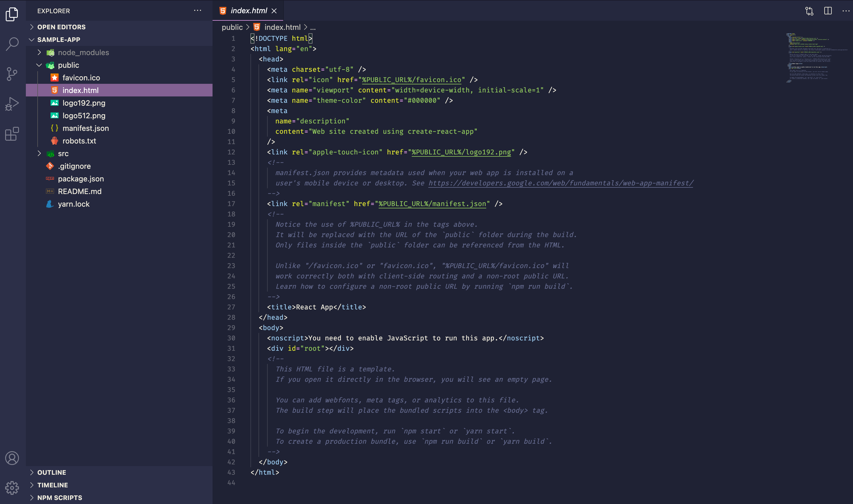Image resolution: width=853 pixels, height=504 pixels.
Task: Split the editor to the right
Action: point(828,11)
